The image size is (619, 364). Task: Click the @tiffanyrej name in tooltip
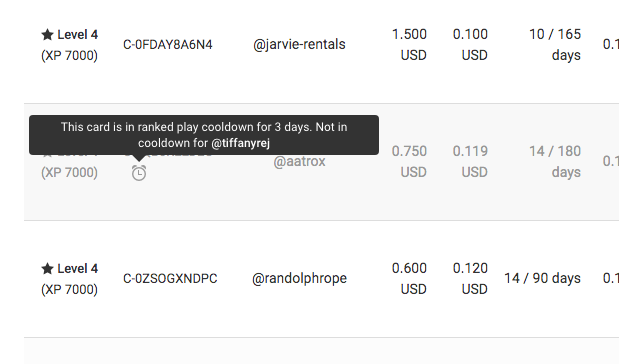[x=240, y=143]
